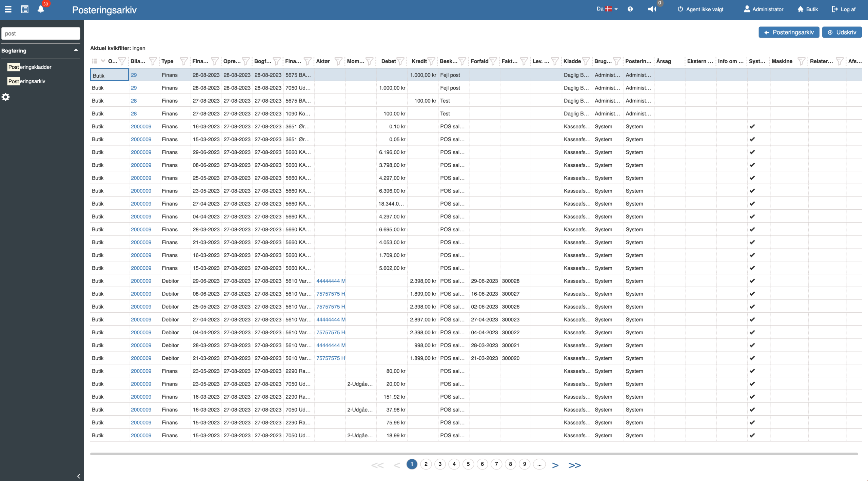Filter the Kredit column
The width and height of the screenshot is (868, 481).
pos(431,61)
